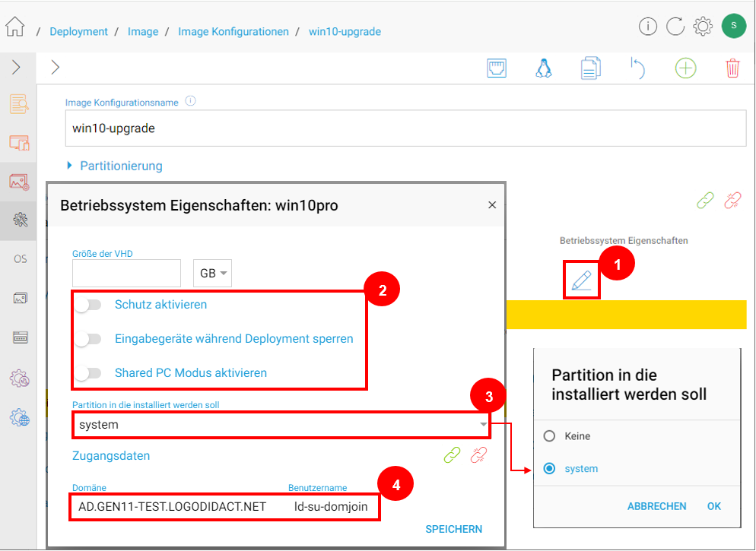756x551 pixels.
Task: Reload page via refresh icon
Action: pos(675,26)
